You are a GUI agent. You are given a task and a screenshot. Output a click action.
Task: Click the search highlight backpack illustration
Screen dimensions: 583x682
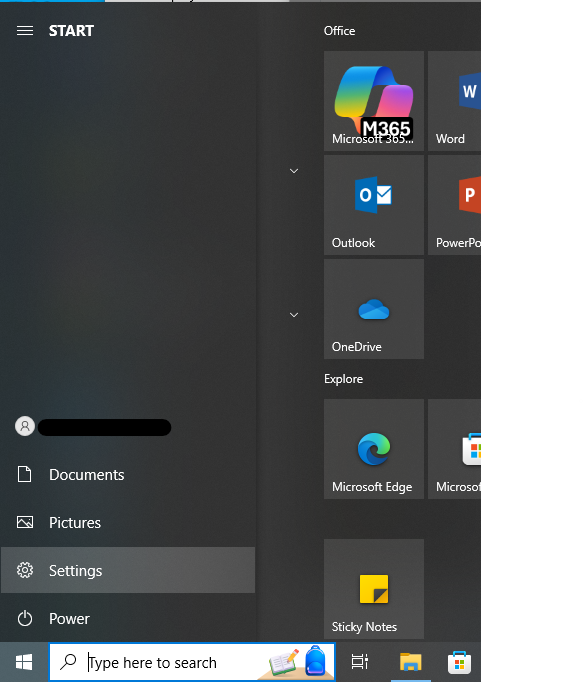pos(315,661)
